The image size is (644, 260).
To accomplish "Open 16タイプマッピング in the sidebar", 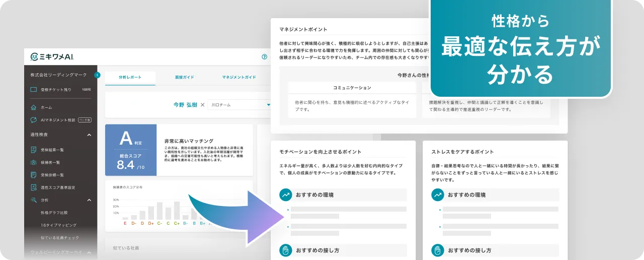I will tap(58, 225).
